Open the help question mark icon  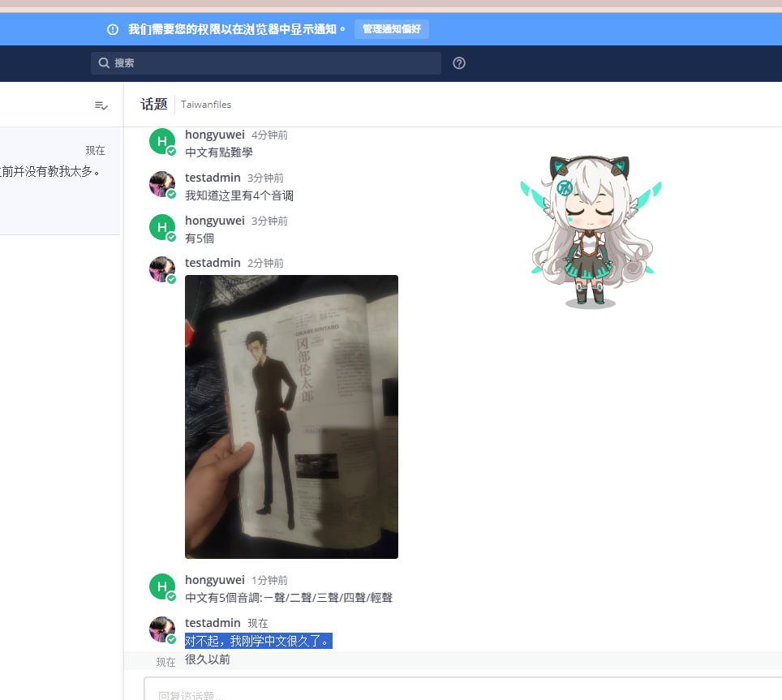tap(459, 63)
